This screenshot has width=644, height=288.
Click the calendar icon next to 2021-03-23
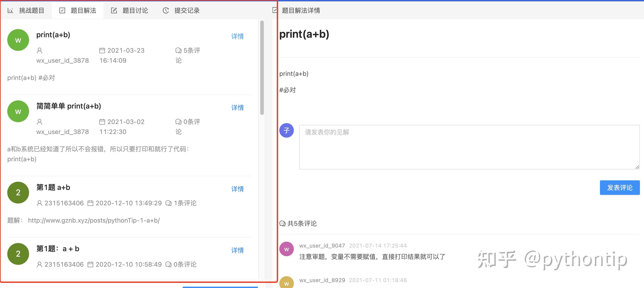pos(102,50)
